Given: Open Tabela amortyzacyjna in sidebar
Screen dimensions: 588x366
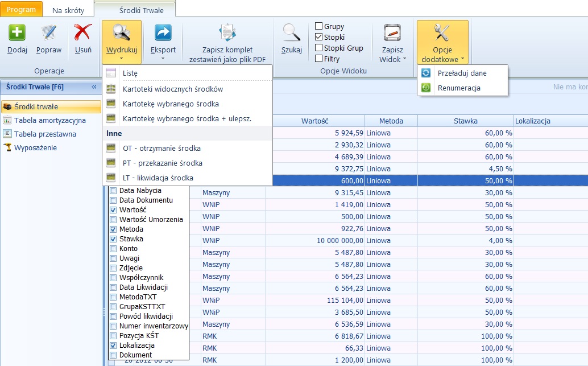Looking at the screenshot, I should (x=49, y=120).
